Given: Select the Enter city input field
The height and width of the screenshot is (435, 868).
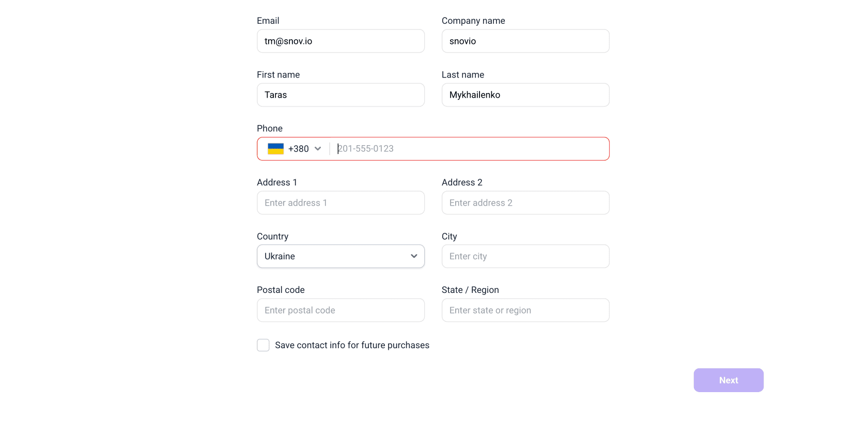Looking at the screenshot, I should point(525,256).
